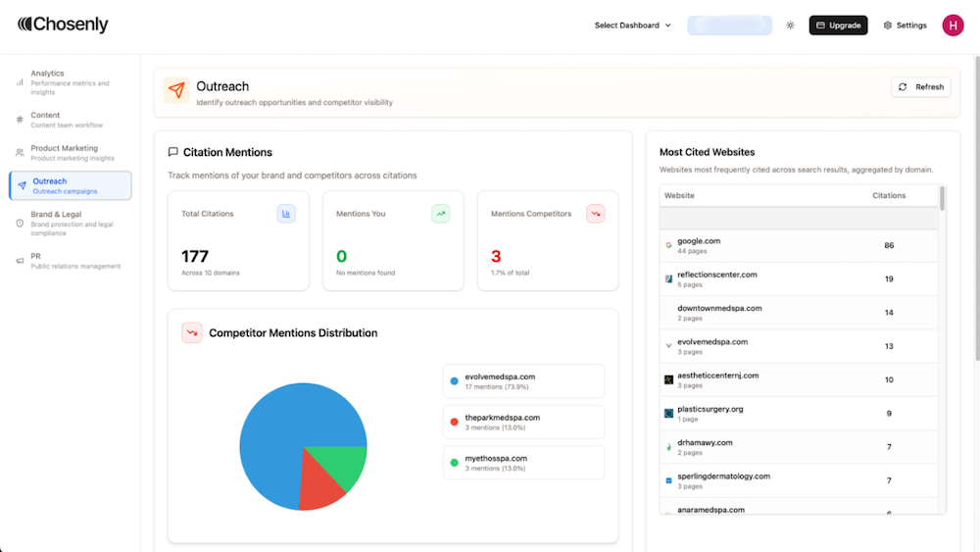The width and height of the screenshot is (980, 552).
Task: Click the Upgrade button
Action: coord(838,25)
